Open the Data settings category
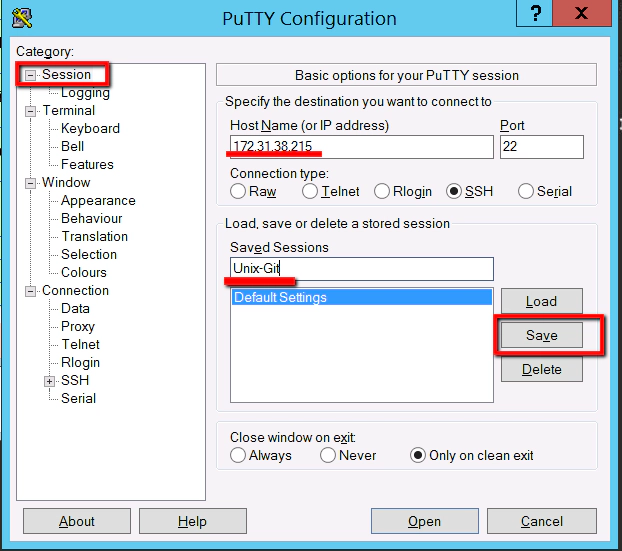Image resolution: width=622 pixels, height=551 pixels. coord(75,308)
